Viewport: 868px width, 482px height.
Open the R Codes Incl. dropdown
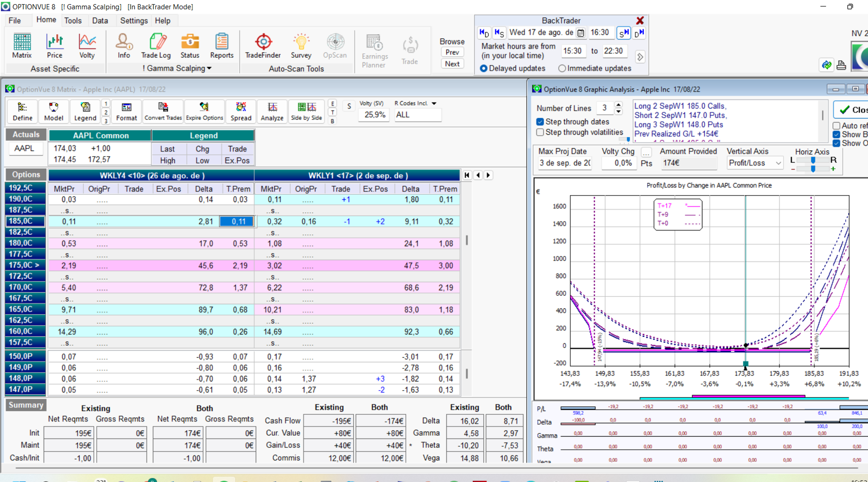coord(434,103)
